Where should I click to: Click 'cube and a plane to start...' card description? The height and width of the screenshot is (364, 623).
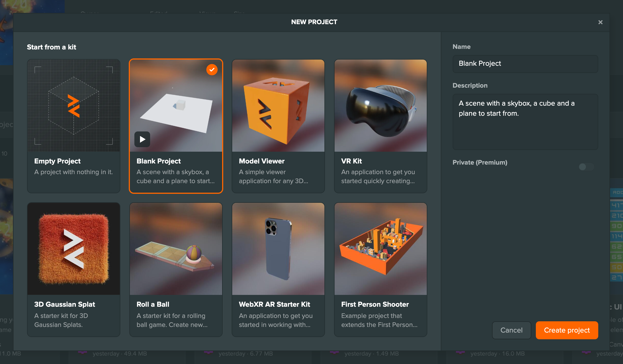[176, 181]
